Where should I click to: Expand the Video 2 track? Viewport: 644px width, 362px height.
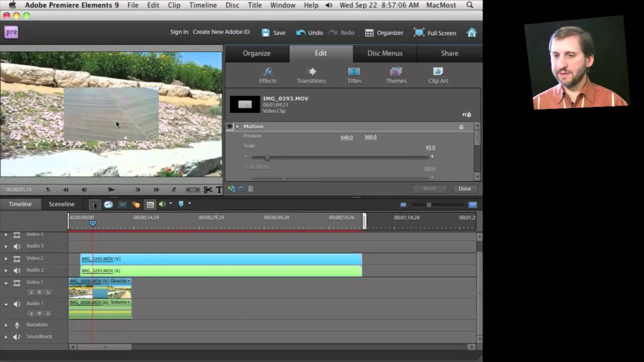[x=6, y=258]
